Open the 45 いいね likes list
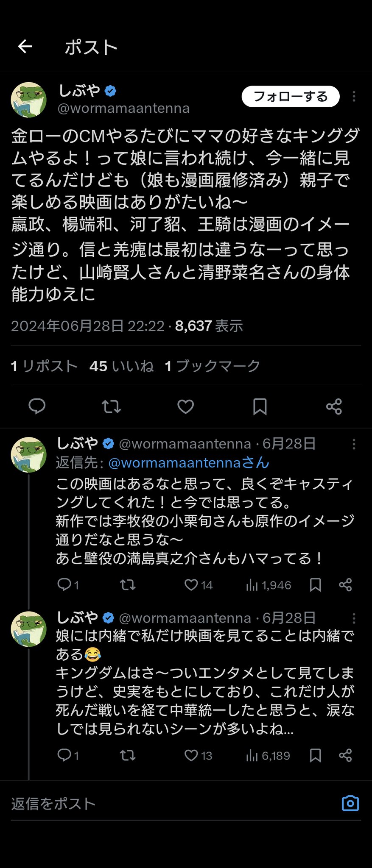This screenshot has width=372, height=868. (121, 366)
